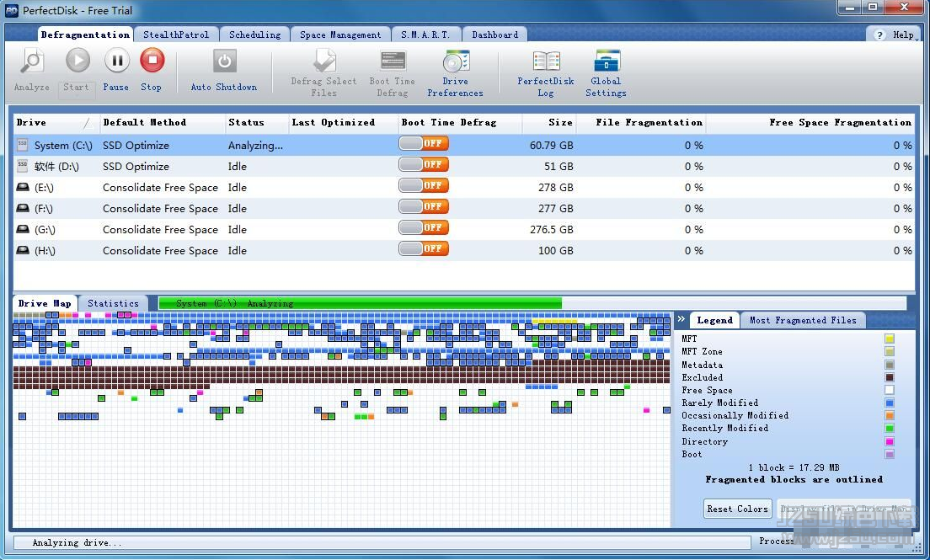Screen dimensions: 930x560
Task: Open the S.M.A.R.T. tab
Action: (426, 35)
